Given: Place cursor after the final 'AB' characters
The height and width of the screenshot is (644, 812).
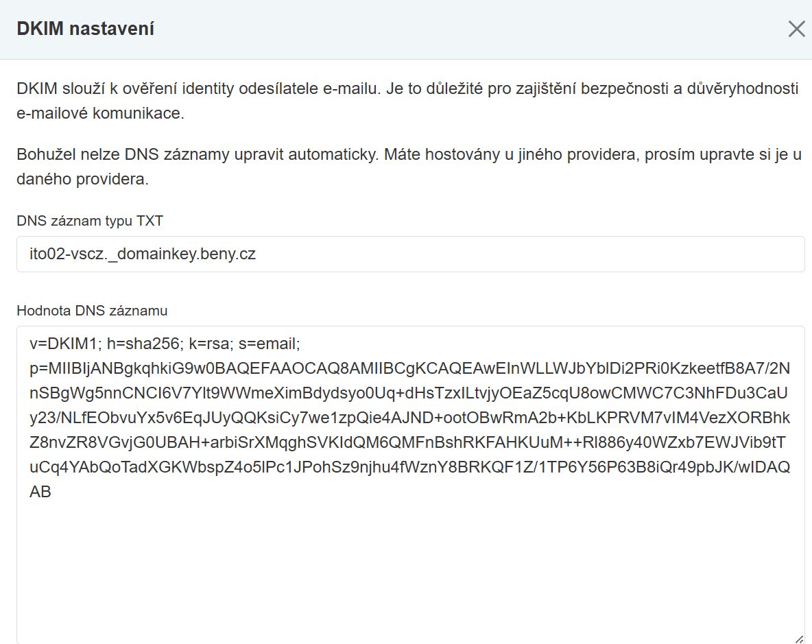Looking at the screenshot, I should click(51, 492).
